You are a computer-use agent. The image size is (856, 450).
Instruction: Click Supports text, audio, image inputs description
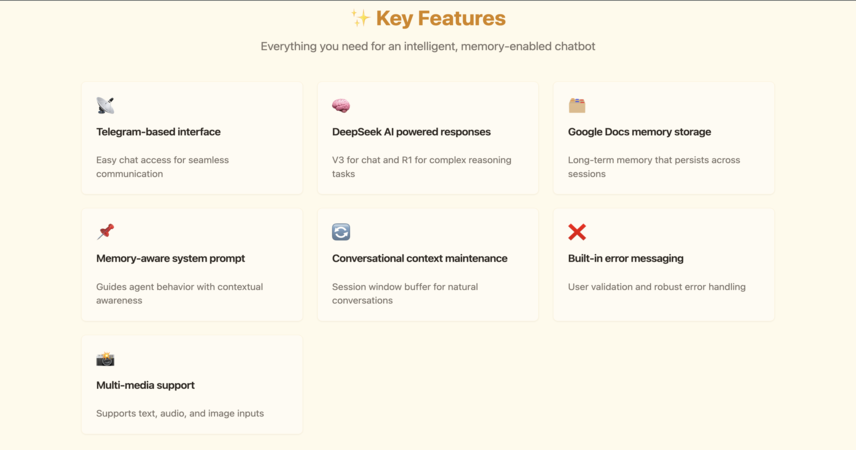pos(180,413)
